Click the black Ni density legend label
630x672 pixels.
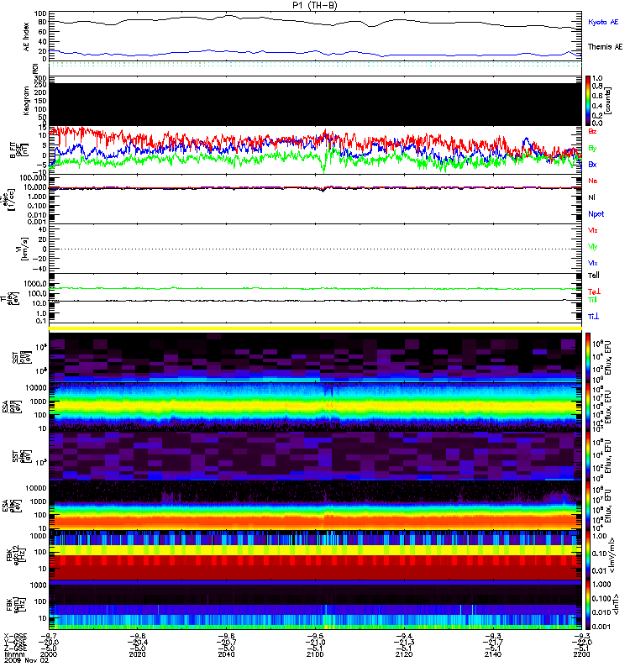(591, 197)
